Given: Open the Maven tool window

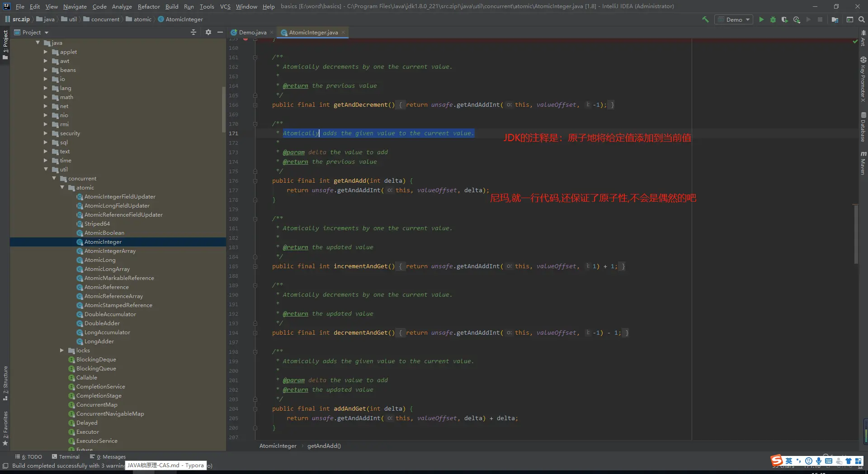Looking at the screenshot, I should (x=863, y=163).
